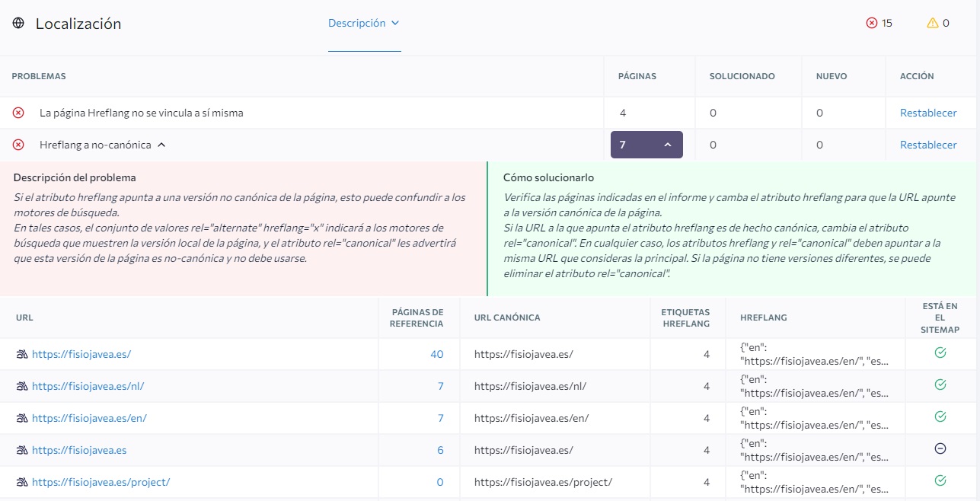Click the NUEVO column header
The height and width of the screenshot is (501, 980).
(x=832, y=76)
